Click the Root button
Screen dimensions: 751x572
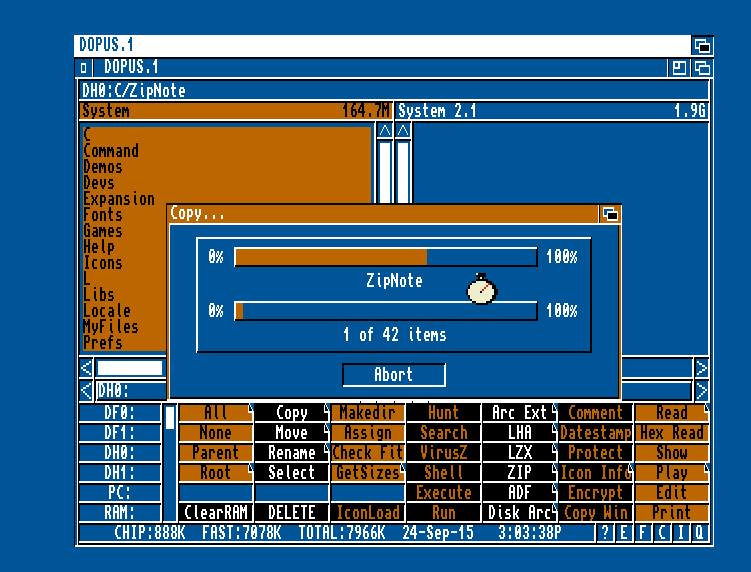click(x=216, y=473)
